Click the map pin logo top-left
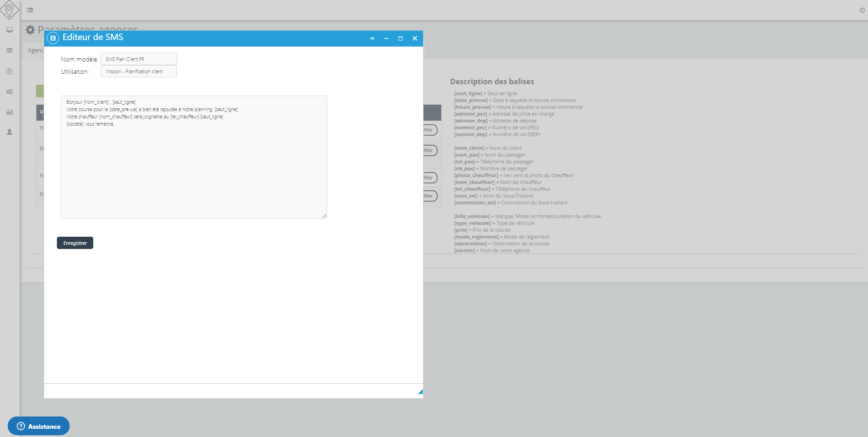 tap(10, 10)
